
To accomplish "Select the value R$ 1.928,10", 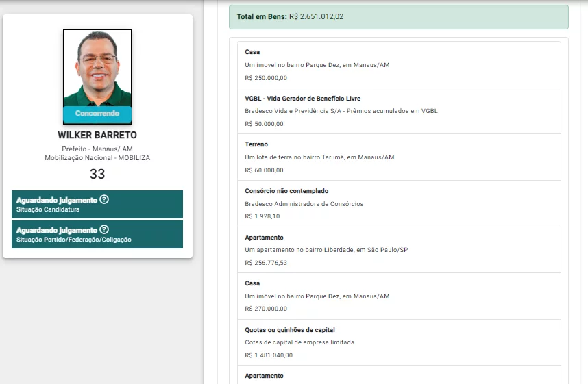I will click(x=262, y=216).
